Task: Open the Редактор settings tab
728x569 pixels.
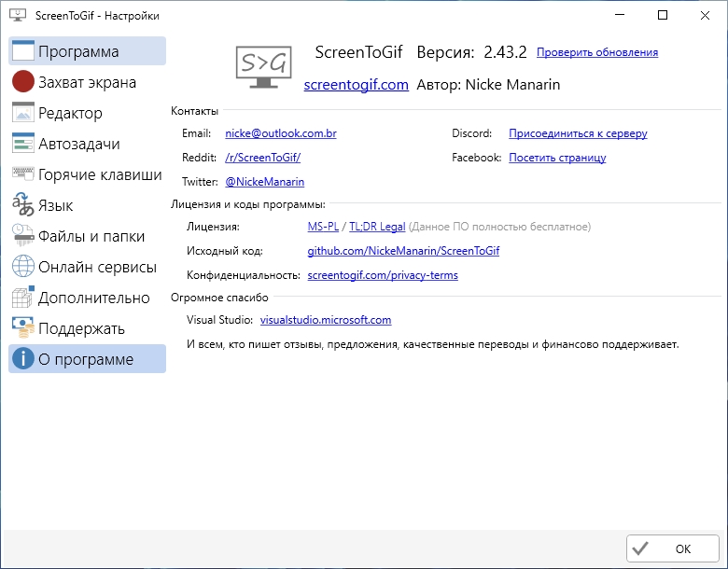Action: click(x=88, y=112)
